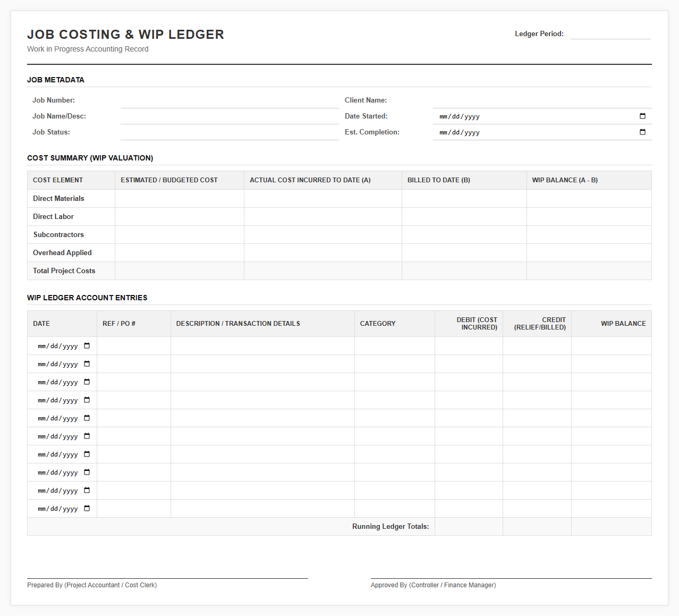Click debit cell in first ledger row
The height and width of the screenshot is (616, 679).
tap(469, 346)
